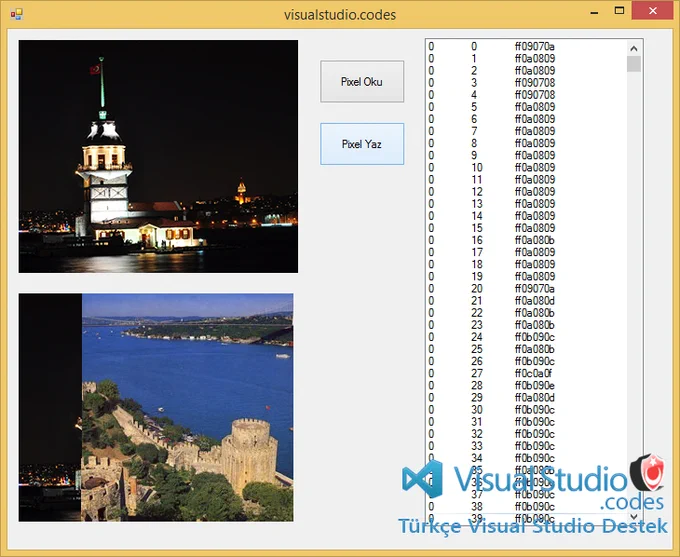Screen dimensions: 680x557
Task: Click the Pixel Yaz button
Action: point(362,144)
